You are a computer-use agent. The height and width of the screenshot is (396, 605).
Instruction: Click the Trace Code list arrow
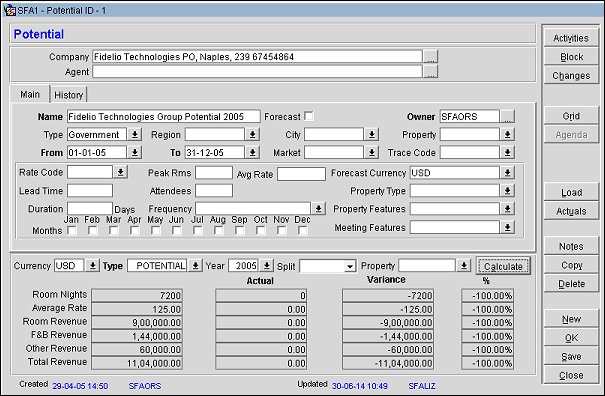tap(507, 152)
